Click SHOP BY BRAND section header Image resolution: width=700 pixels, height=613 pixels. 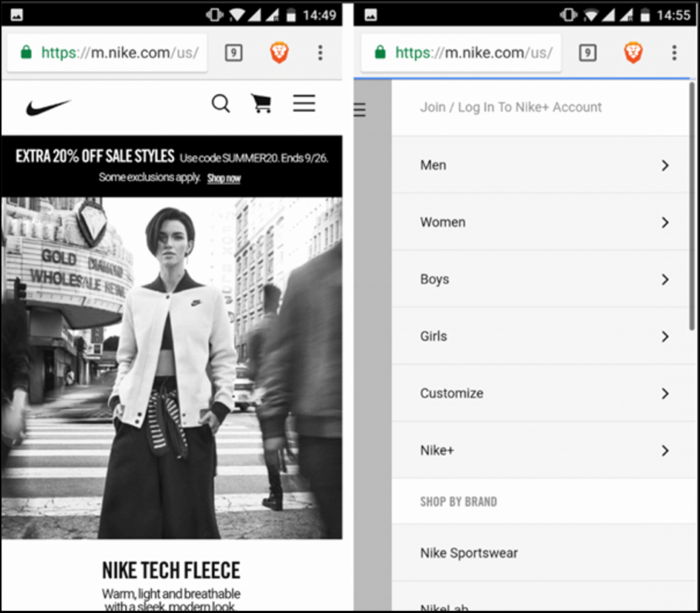point(458,502)
